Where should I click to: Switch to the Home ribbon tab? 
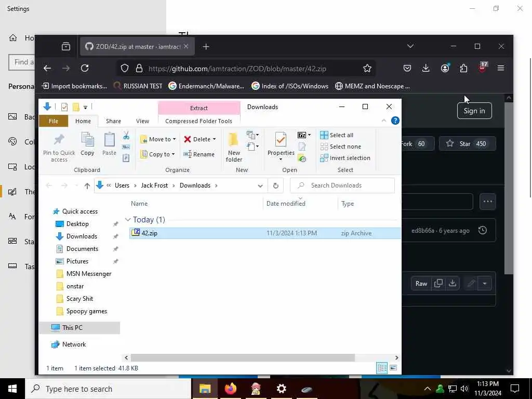point(83,121)
